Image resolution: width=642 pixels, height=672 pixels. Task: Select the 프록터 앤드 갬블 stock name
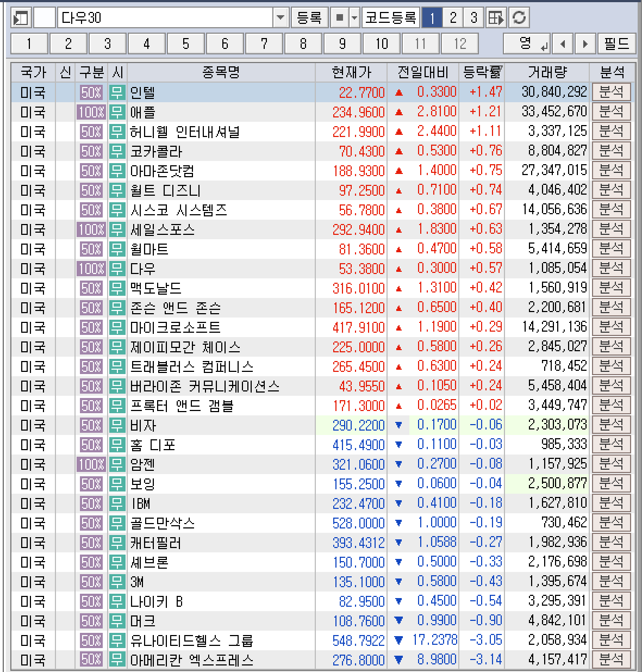(182, 406)
